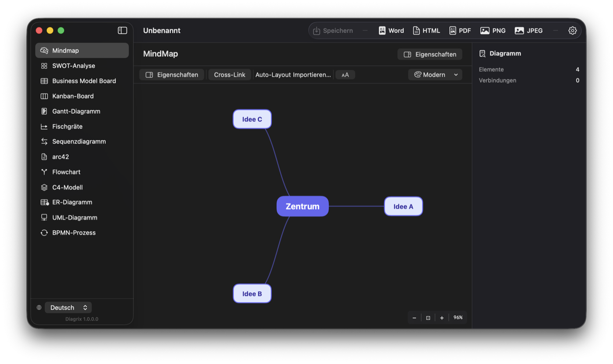This screenshot has width=613, height=364.
Task: Open the Deutsch language selector
Action: (x=68, y=308)
